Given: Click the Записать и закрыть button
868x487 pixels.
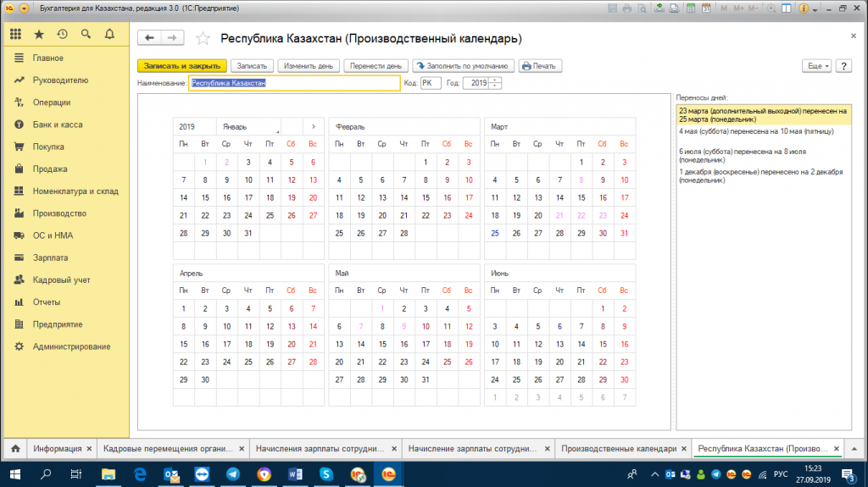Looking at the screenshot, I should pyautogui.click(x=182, y=66).
